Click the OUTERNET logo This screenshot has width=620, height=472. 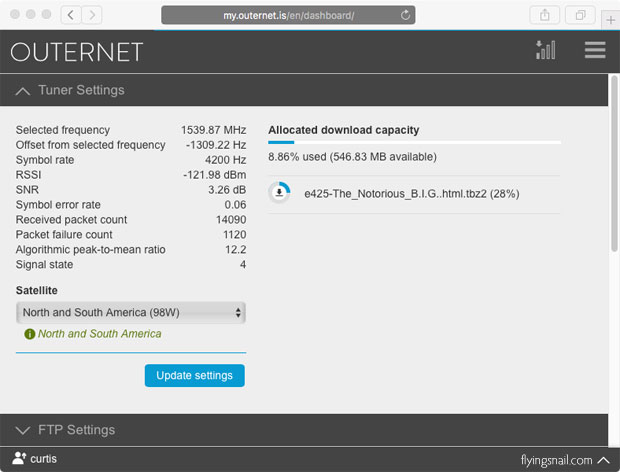77,52
